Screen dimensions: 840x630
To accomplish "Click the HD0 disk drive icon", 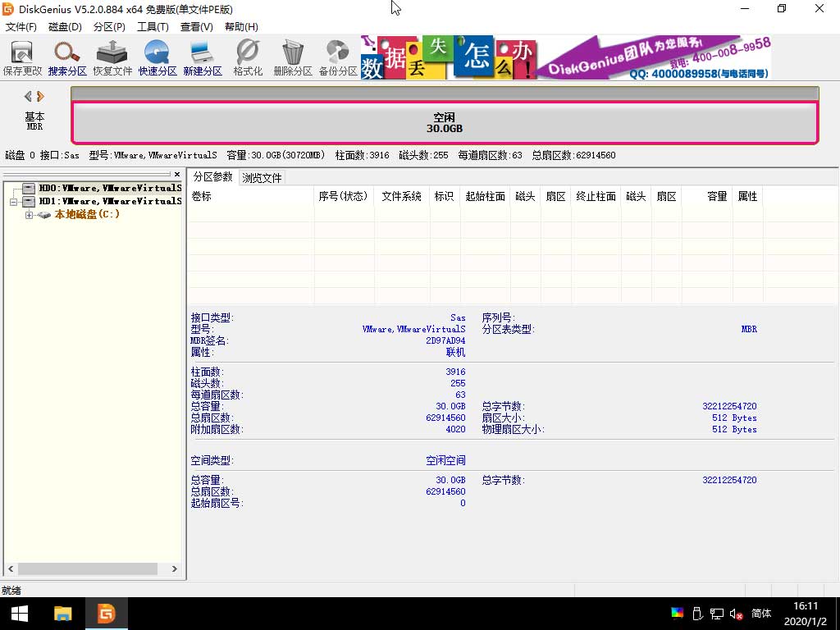I will (29, 188).
